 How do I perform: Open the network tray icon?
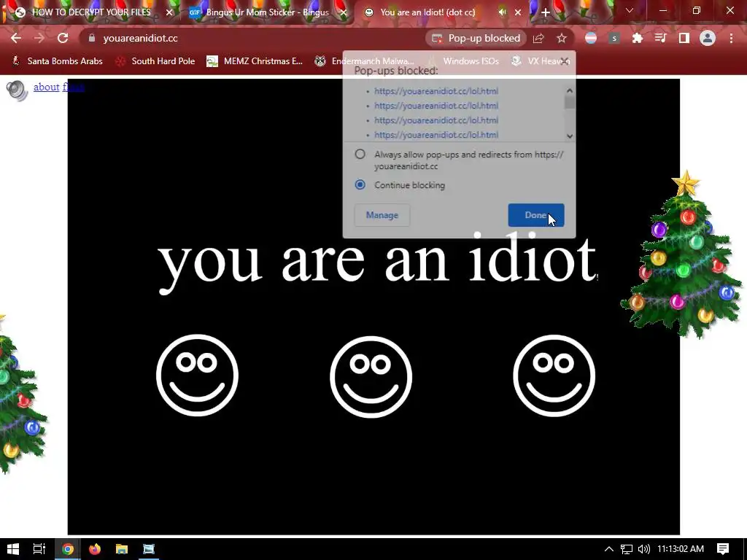click(x=627, y=549)
